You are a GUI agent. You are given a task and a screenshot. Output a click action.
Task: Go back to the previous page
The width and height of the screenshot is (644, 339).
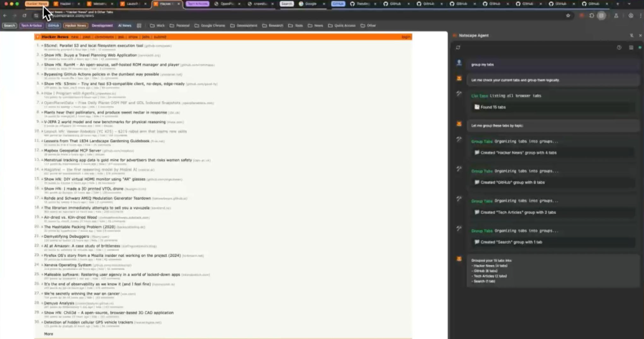tap(5, 16)
